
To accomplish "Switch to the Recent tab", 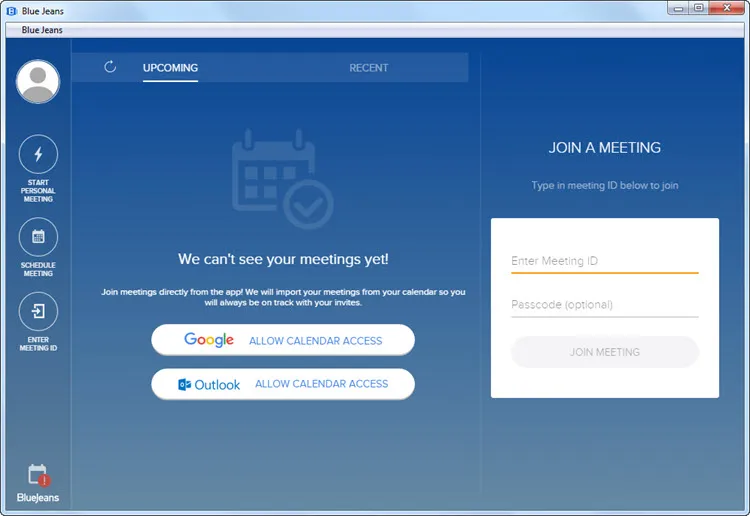I will pos(368,68).
